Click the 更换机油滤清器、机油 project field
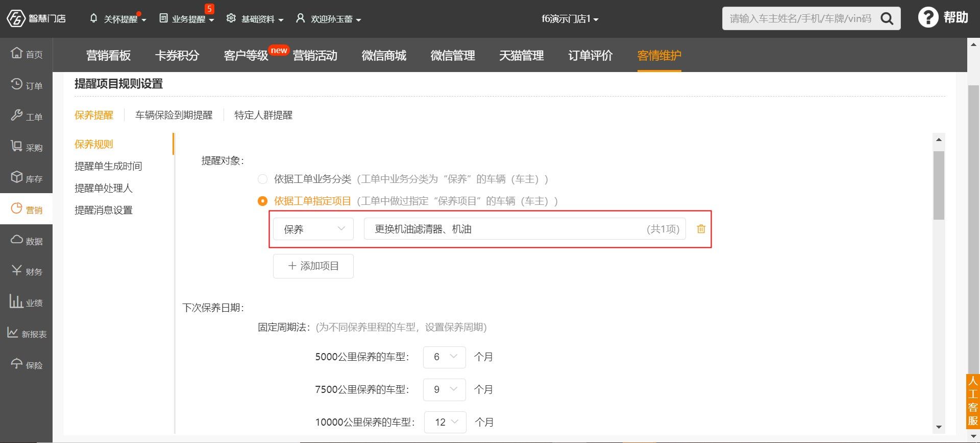Image resolution: width=980 pixels, height=443 pixels. pyautogui.click(x=525, y=229)
